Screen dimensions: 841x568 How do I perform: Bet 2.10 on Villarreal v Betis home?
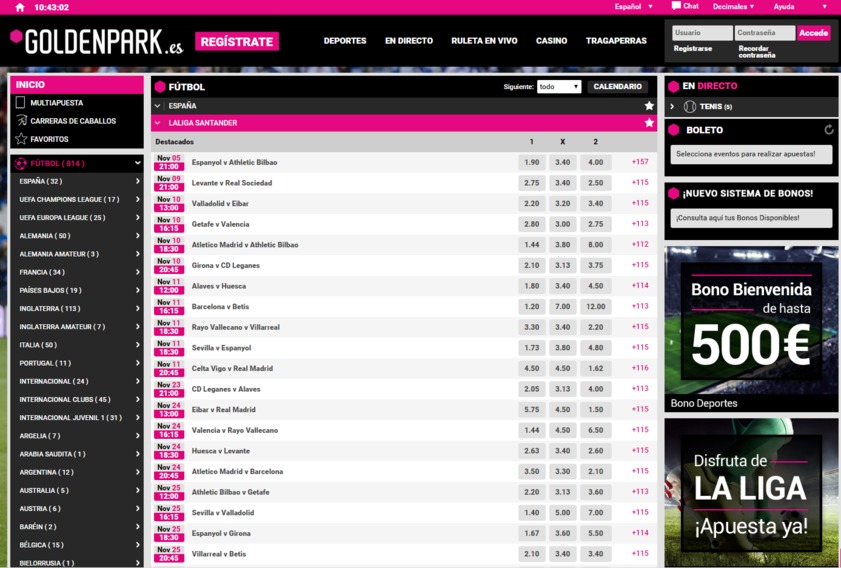click(x=532, y=554)
